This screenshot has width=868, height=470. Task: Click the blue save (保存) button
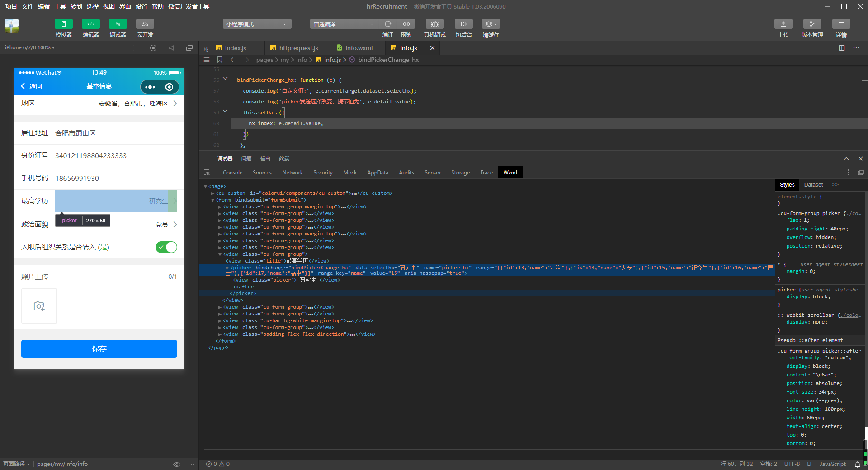pos(99,349)
